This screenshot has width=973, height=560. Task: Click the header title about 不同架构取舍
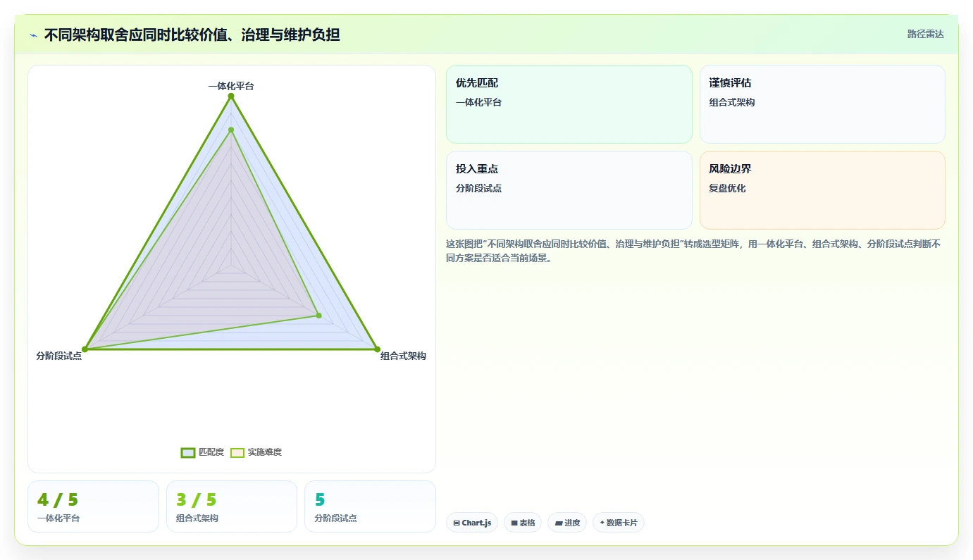tap(192, 35)
